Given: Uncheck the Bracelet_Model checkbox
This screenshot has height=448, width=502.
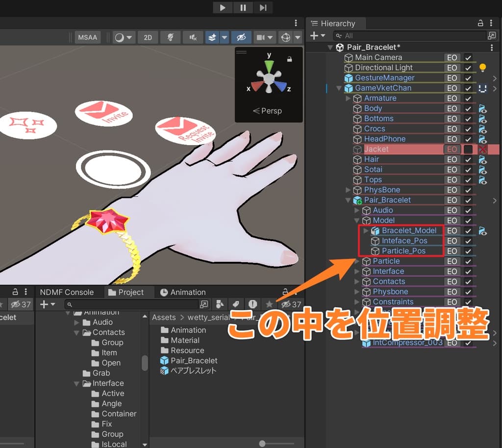Looking at the screenshot, I should click(468, 230).
